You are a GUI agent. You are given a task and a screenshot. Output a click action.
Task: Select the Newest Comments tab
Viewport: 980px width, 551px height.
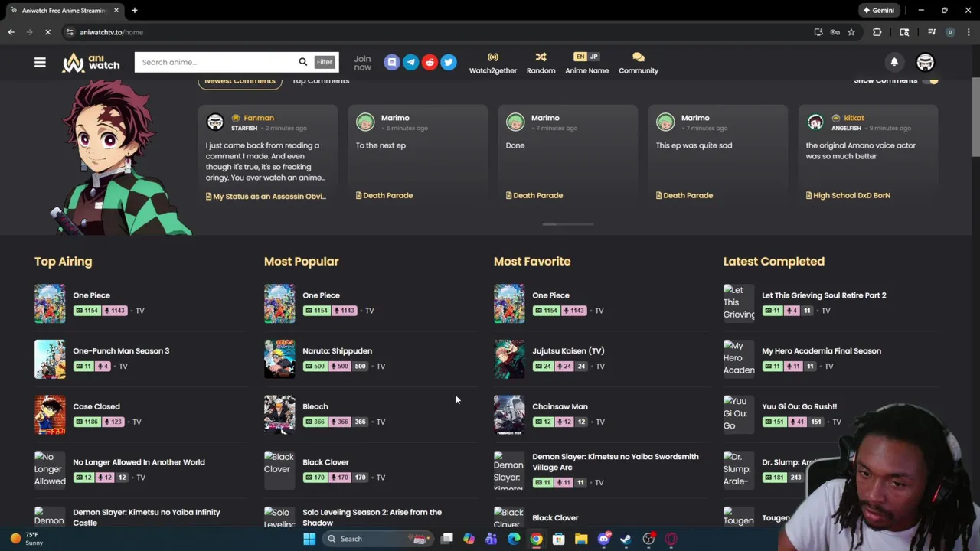(240, 81)
